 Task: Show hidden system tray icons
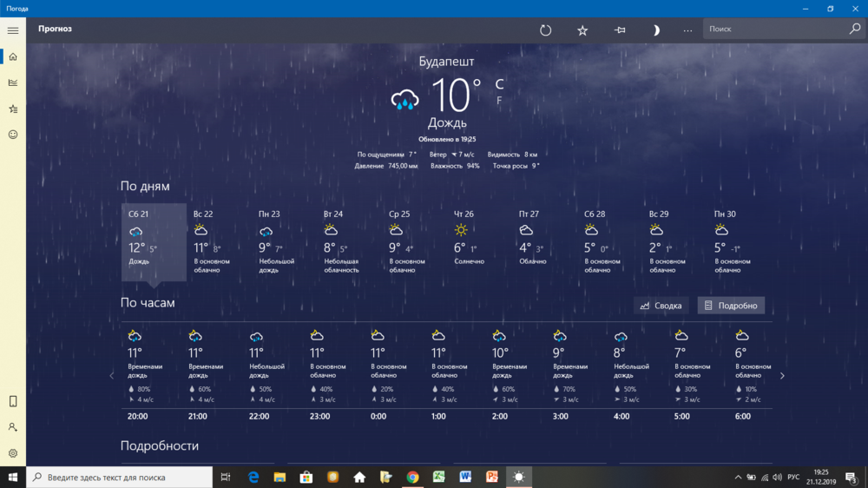(x=738, y=477)
